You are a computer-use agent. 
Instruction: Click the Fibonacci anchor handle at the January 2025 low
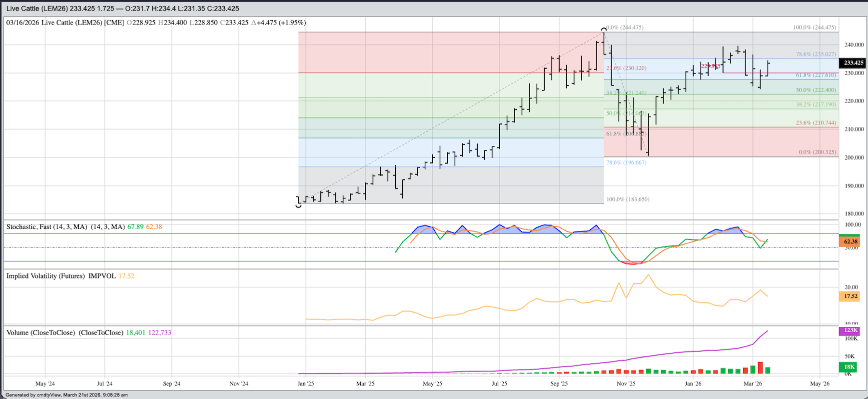pyautogui.click(x=299, y=205)
